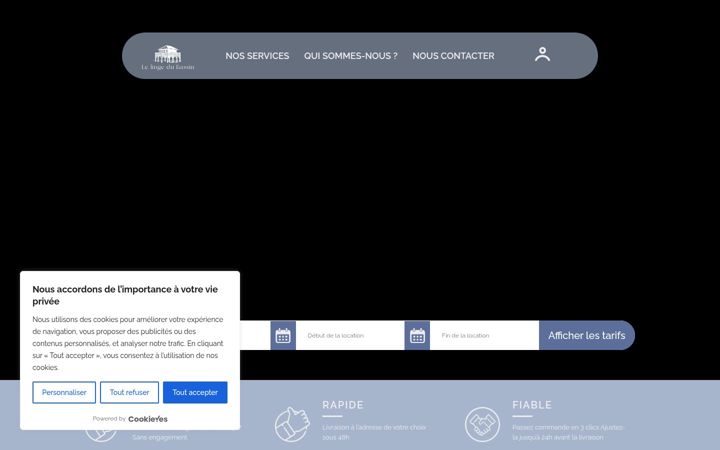
Task: Open Nous Contacter page
Action: click(453, 56)
